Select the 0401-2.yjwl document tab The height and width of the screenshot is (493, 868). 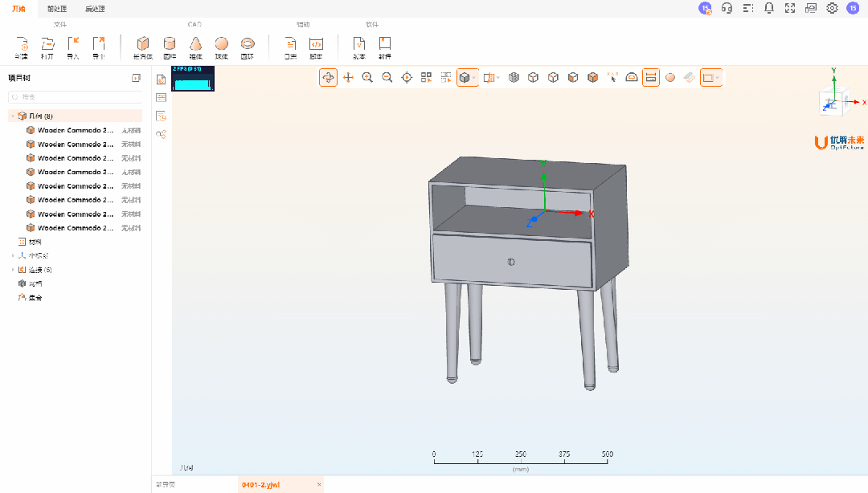(x=260, y=485)
